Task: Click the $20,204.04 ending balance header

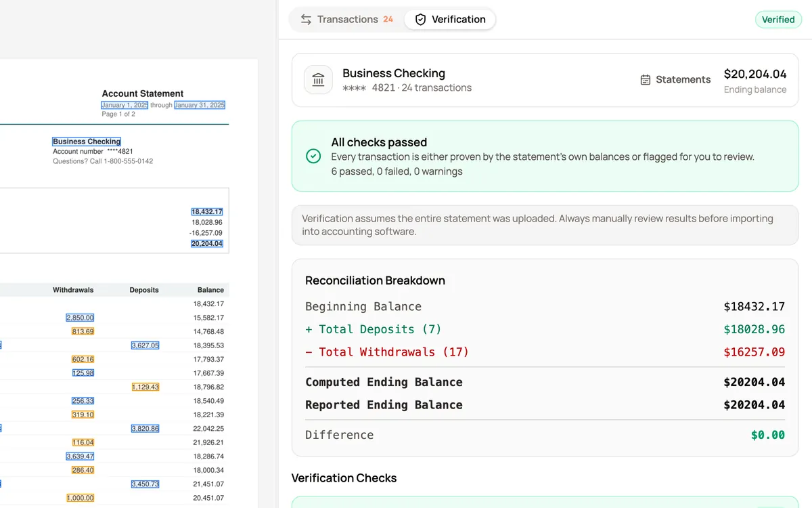Action: pyautogui.click(x=755, y=74)
